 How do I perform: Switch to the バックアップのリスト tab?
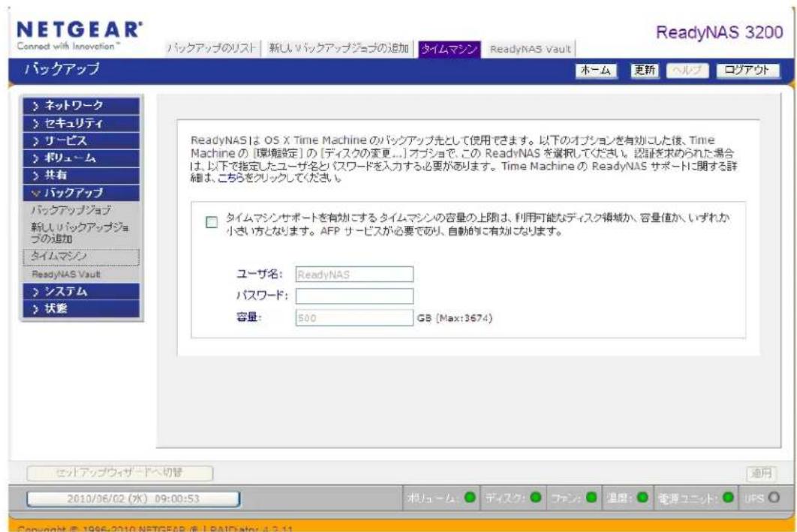212,49
